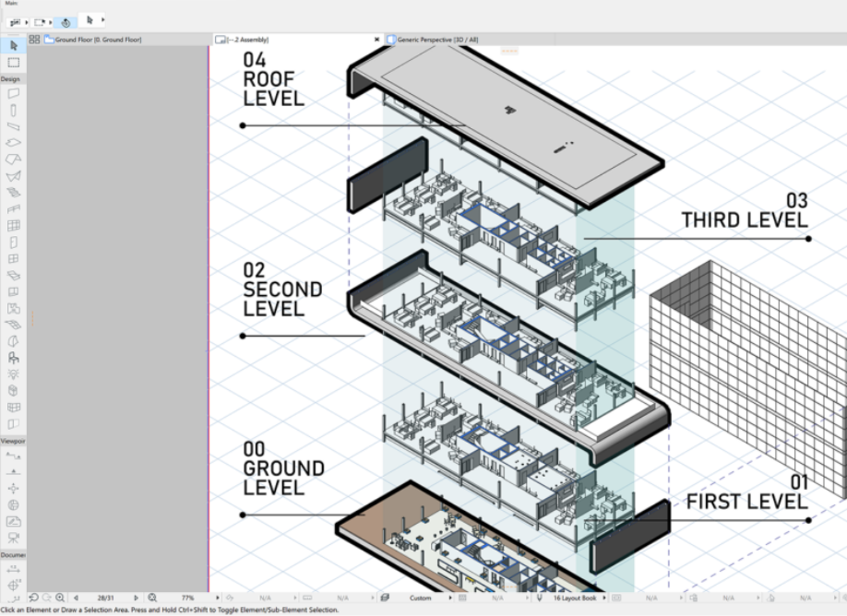Select the Roof tool
The width and height of the screenshot is (847, 616).
coord(14,160)
